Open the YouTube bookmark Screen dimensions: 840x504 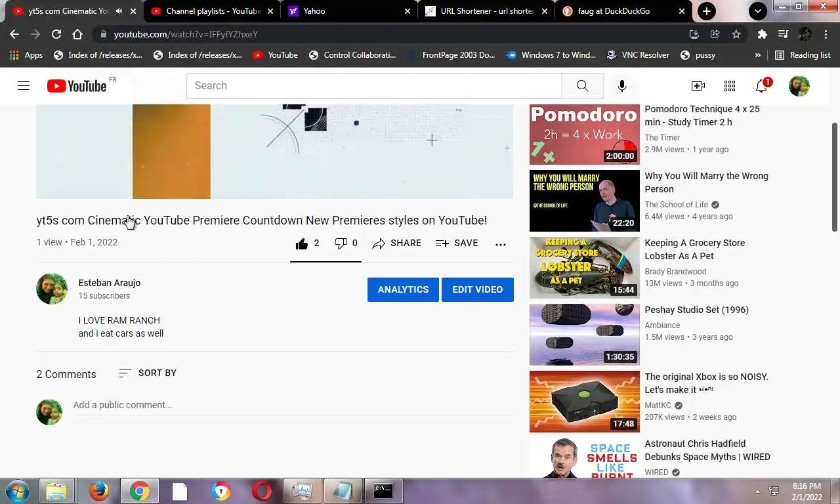point(276,55)
